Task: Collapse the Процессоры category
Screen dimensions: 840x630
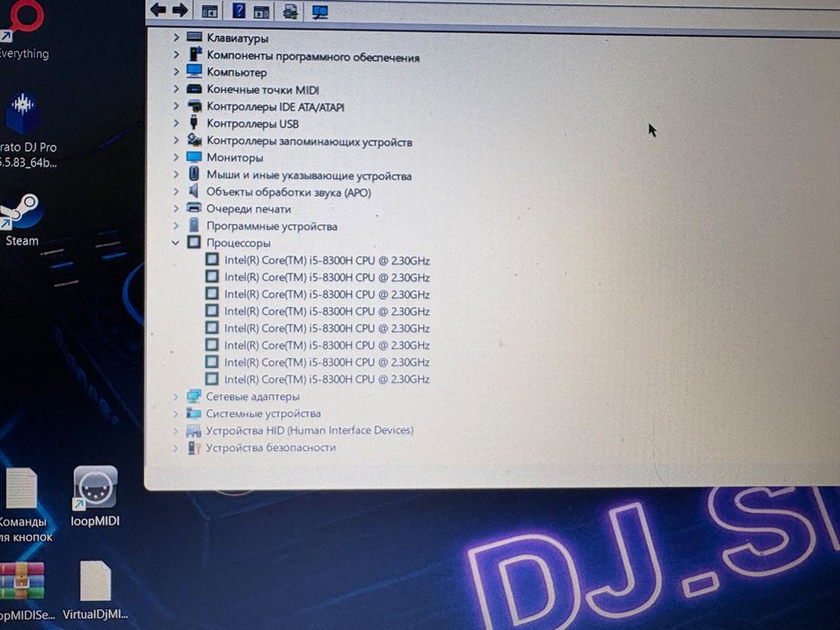Action: pos(176,243)
